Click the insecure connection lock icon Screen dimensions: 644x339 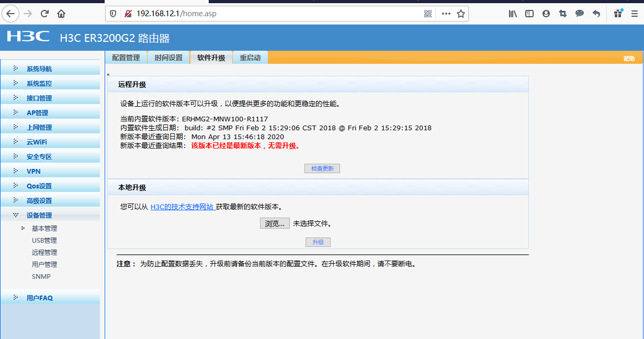coord(128,14)
